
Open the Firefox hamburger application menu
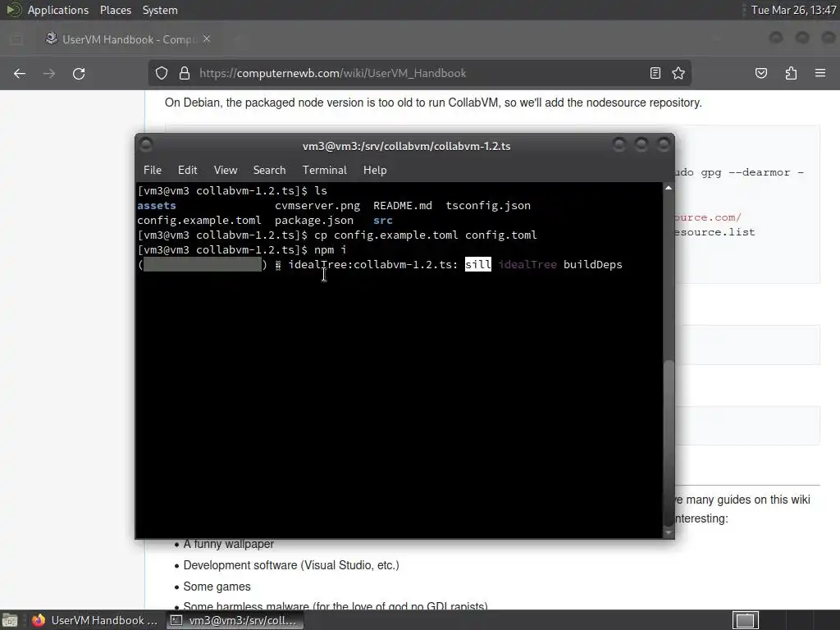coord(820,73)
